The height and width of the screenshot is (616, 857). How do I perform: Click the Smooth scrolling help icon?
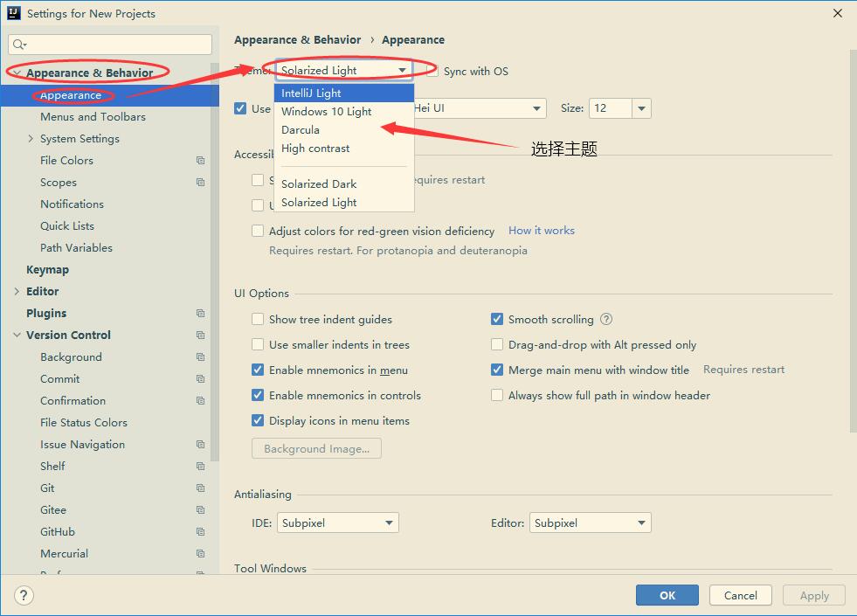tap(606, 319)
